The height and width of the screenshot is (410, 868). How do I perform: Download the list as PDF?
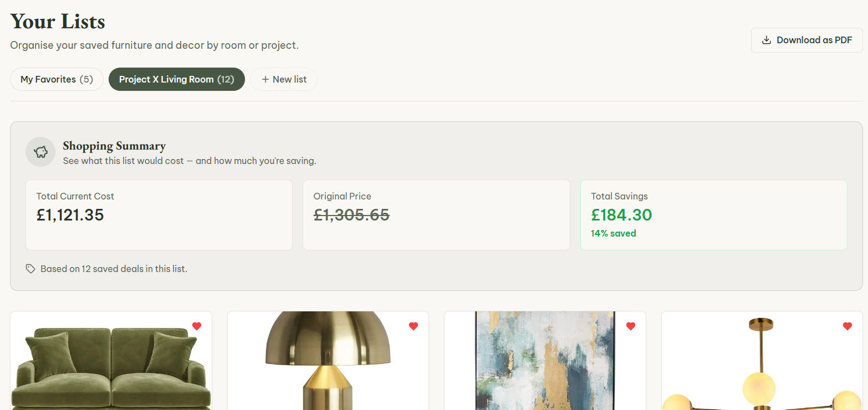coord(807,40)
